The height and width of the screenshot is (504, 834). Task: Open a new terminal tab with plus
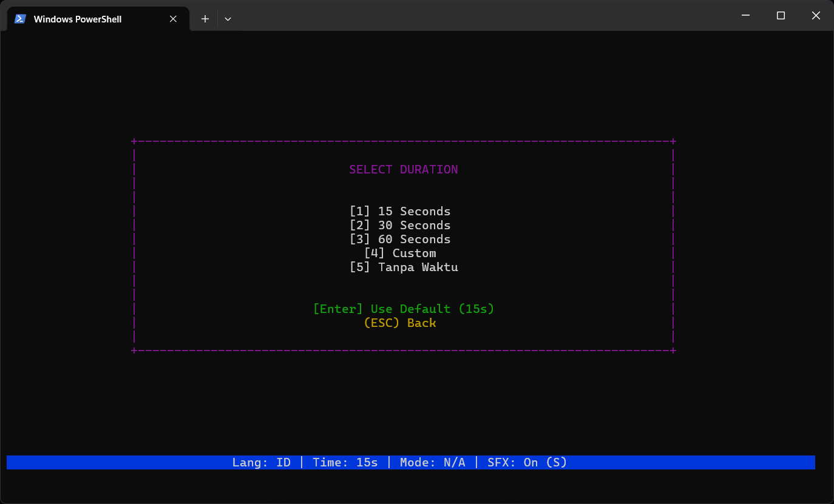(205, 19)
